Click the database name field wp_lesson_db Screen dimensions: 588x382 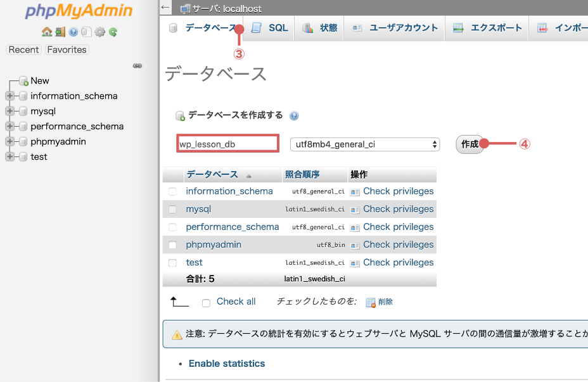click(227, 144)
